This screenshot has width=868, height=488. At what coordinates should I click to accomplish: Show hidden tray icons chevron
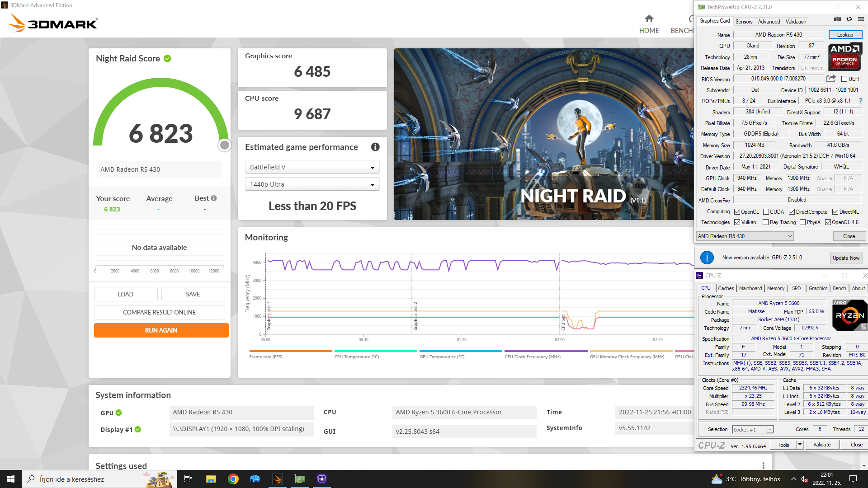coord(793,479)
